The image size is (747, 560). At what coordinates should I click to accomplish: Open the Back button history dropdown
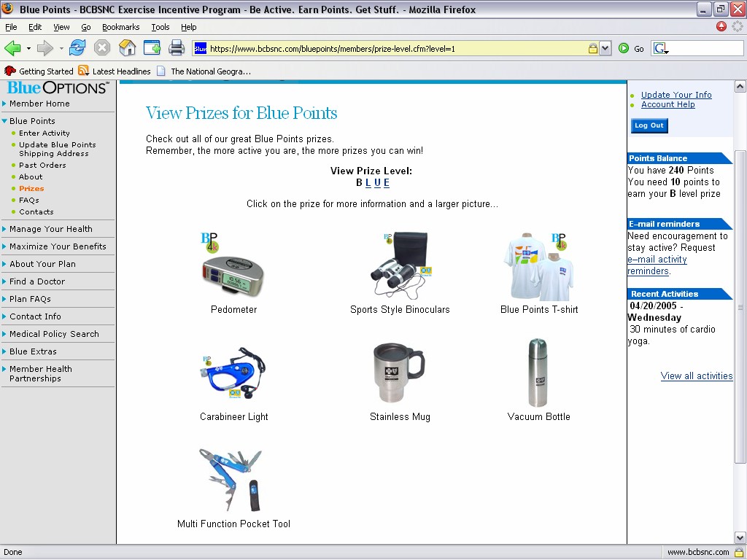click(x=28, y=49)
